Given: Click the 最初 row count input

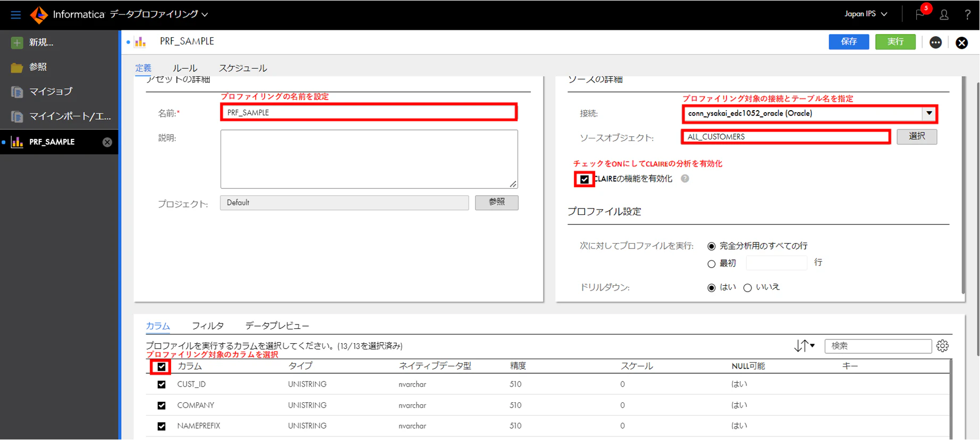Looking at the screenshot, I should (x=776, y=263).
